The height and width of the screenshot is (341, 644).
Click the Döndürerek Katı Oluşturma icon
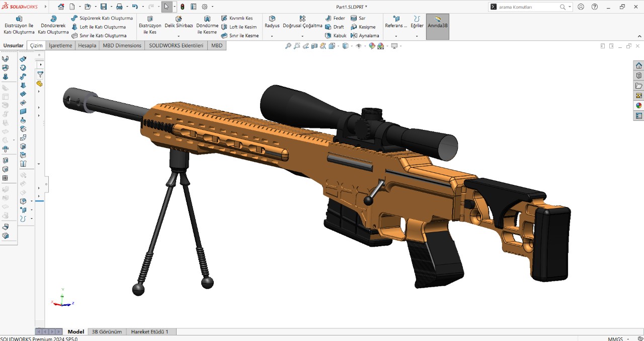tap(53, 19)
